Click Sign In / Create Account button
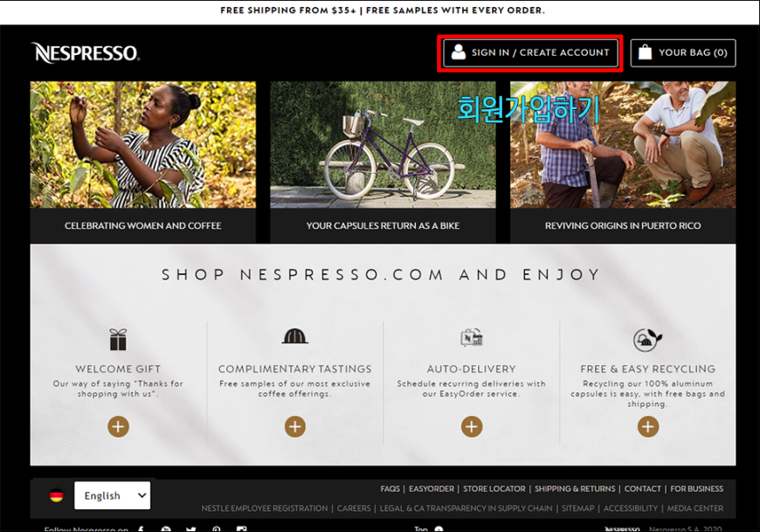Screen dimensions: 760x532 (531, 52)
